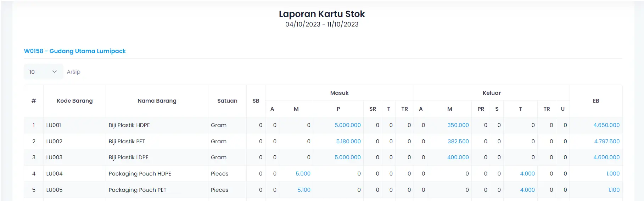Select the LU004 item code cell
Image resolution: width=644 pixels, height=201 pixels.
pyautogui.click(x=75, y=174)
